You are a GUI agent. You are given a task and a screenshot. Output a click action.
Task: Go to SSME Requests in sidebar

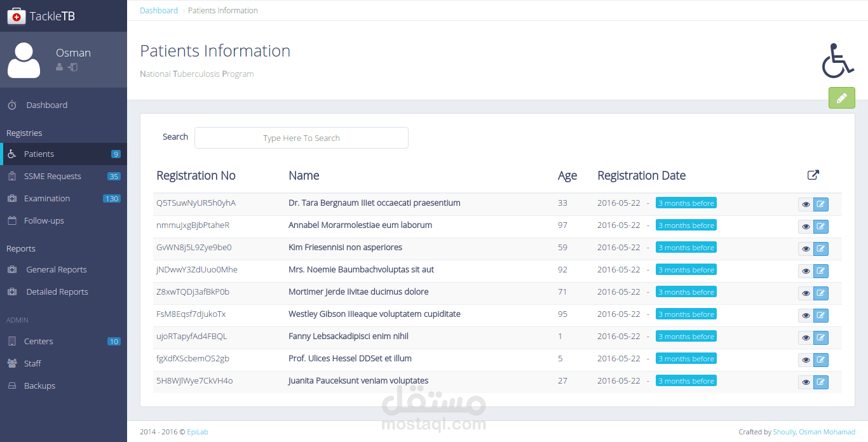[x=53, y=177]
